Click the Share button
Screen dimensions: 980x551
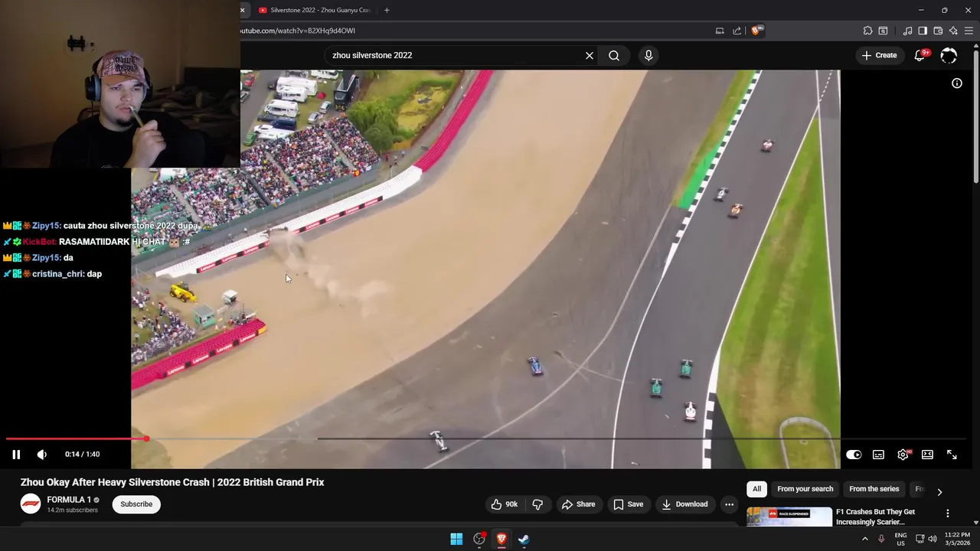click(x=578, y=504)
